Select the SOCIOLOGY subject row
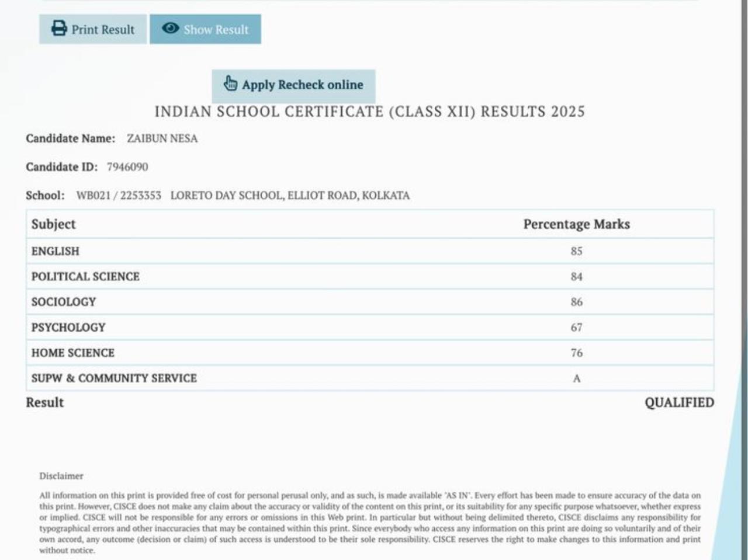 pos(64,302)
